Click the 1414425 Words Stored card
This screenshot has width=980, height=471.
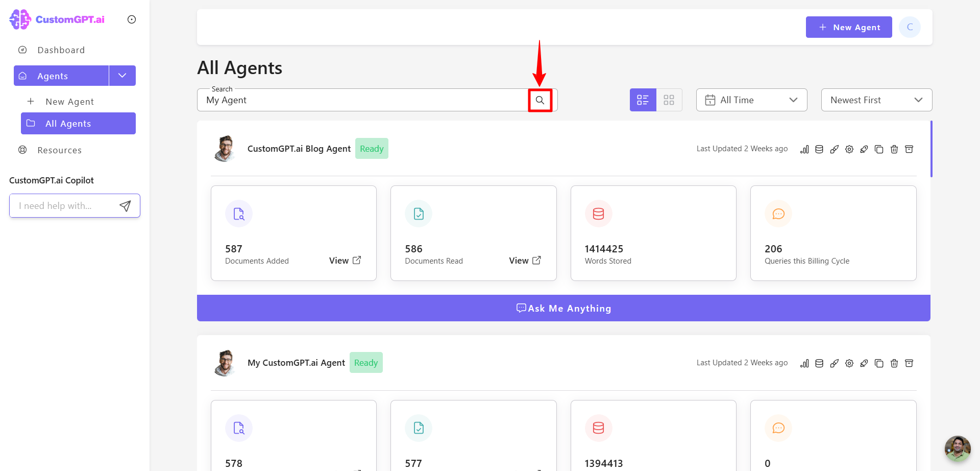[x=653, y=233]
